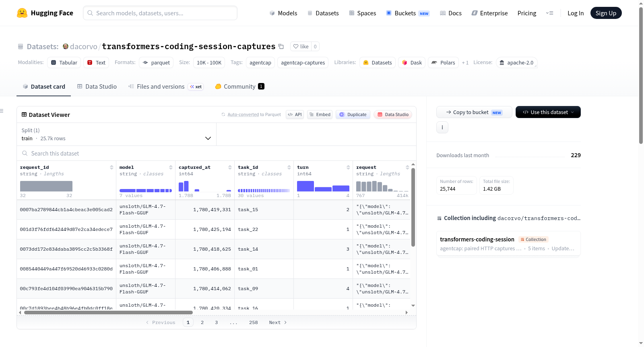Click the heart like button
Screen dimensions: 644x347
tap(301, 46)
